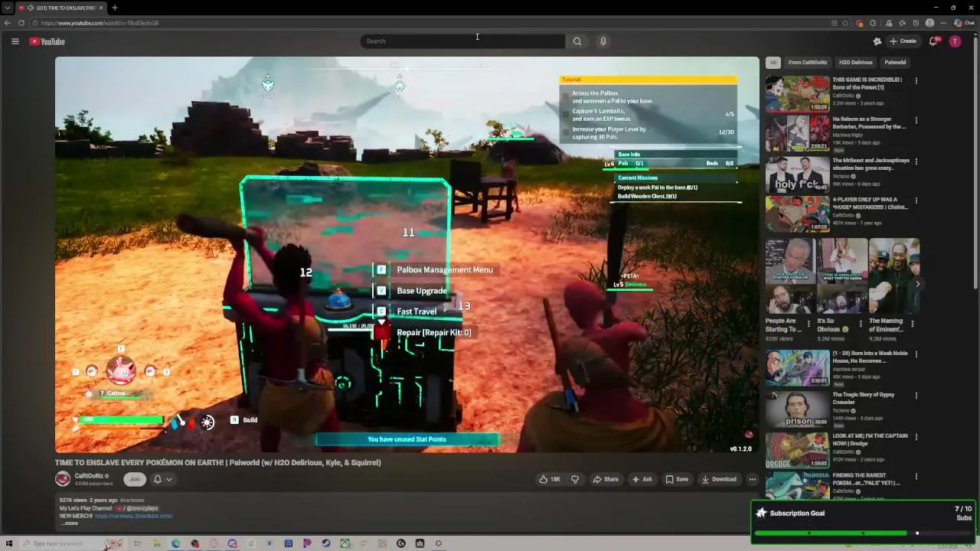Open options for 'Tragic Story of Gypsy Crusader'

[x=916, y=396]
